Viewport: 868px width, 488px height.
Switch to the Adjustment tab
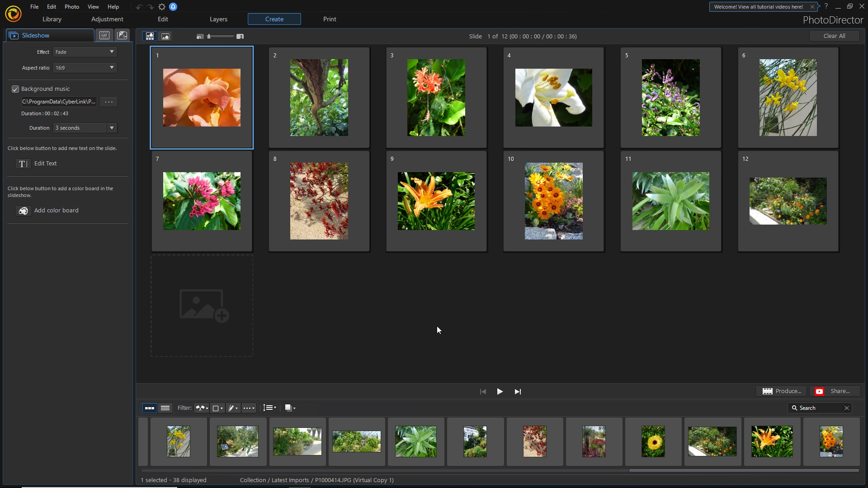[107, 19]
